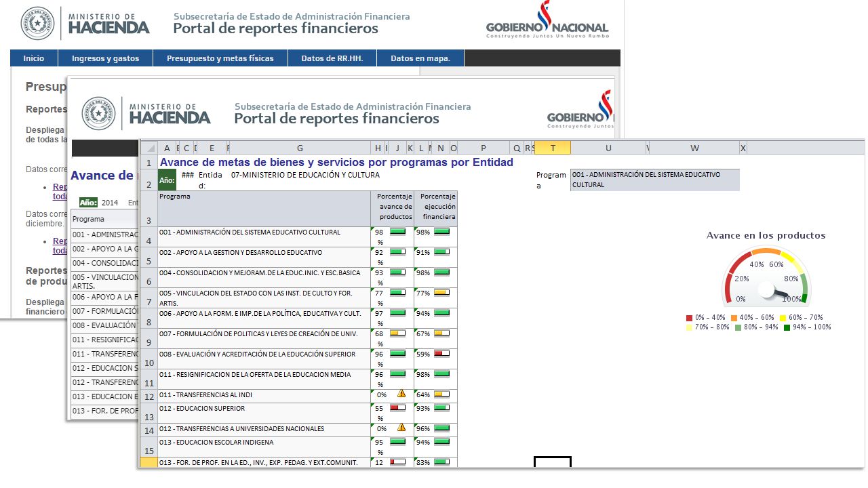This screenshot has width=868, height=488.
Task: Click the 013 - EDUCACION ESCOLAR INDIGENA cell
Action: 264,447
